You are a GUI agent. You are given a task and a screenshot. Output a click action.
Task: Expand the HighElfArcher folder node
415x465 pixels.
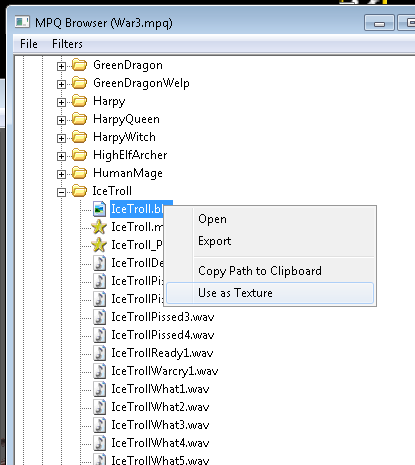[x=61, y=156]
